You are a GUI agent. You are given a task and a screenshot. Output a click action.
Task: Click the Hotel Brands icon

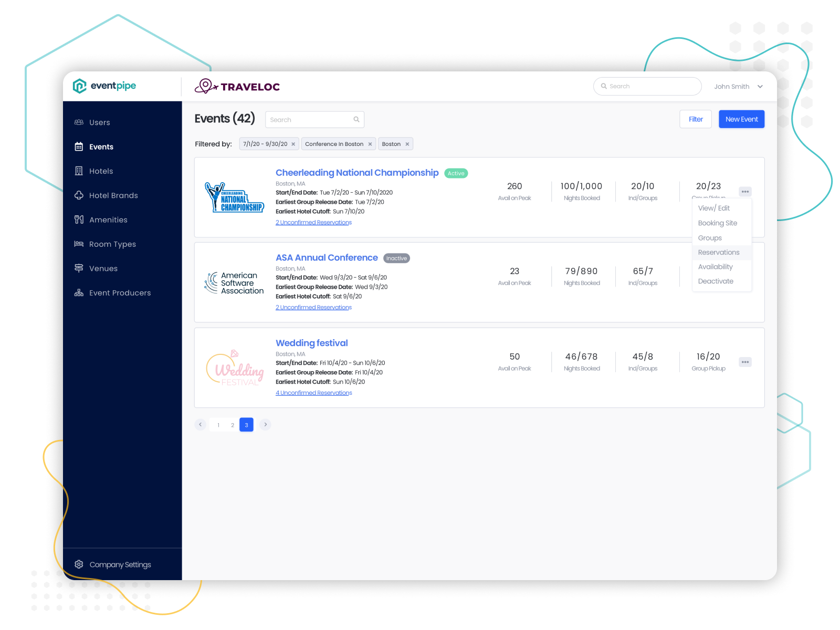[79, 195]
